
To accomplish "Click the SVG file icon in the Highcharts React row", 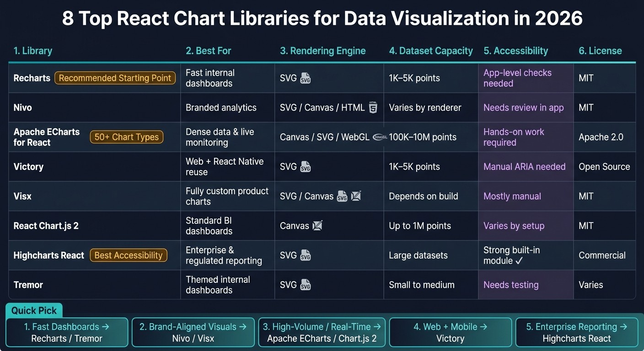I will pyautogui.click(x=306, y=255).
